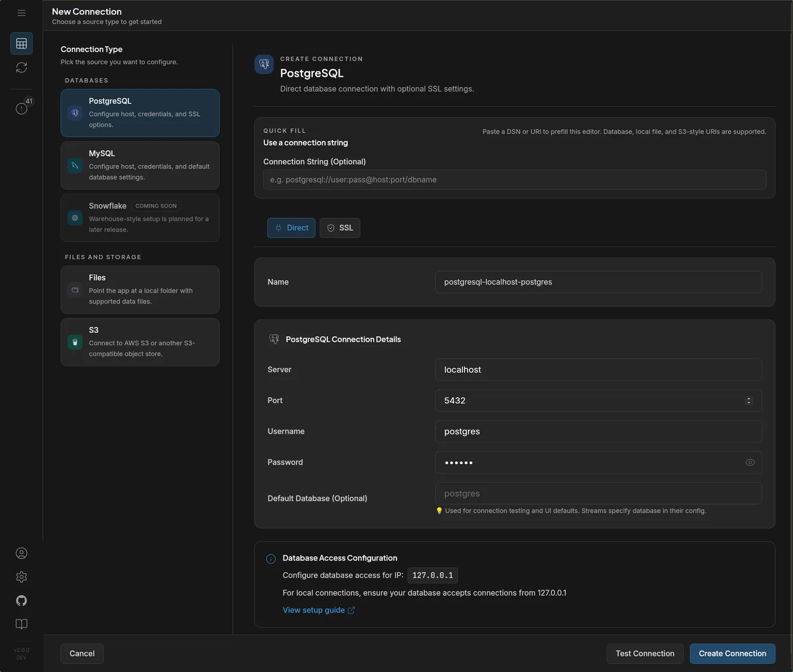Click the elephant icon beside Connection Details
Image resolution: width=793 pixels, height=672 pixels.
pos(274,339)
